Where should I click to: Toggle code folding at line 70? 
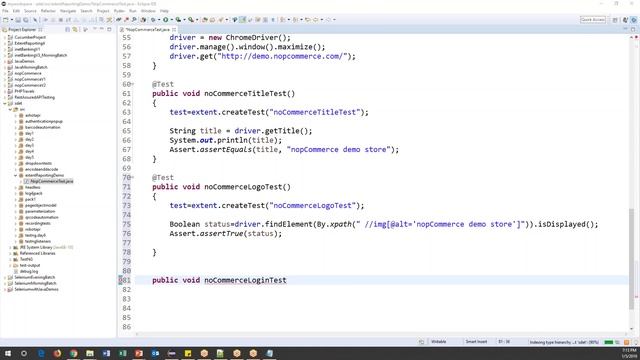click(133, 178)
